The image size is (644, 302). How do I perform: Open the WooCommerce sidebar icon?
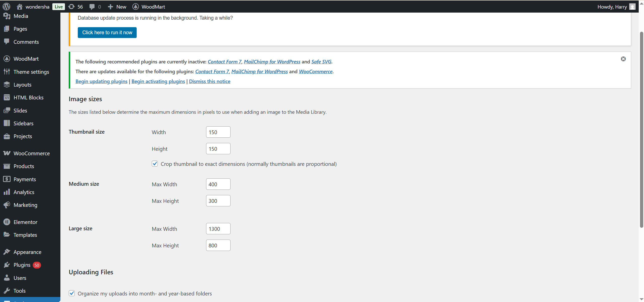click(x=7, y=153)
